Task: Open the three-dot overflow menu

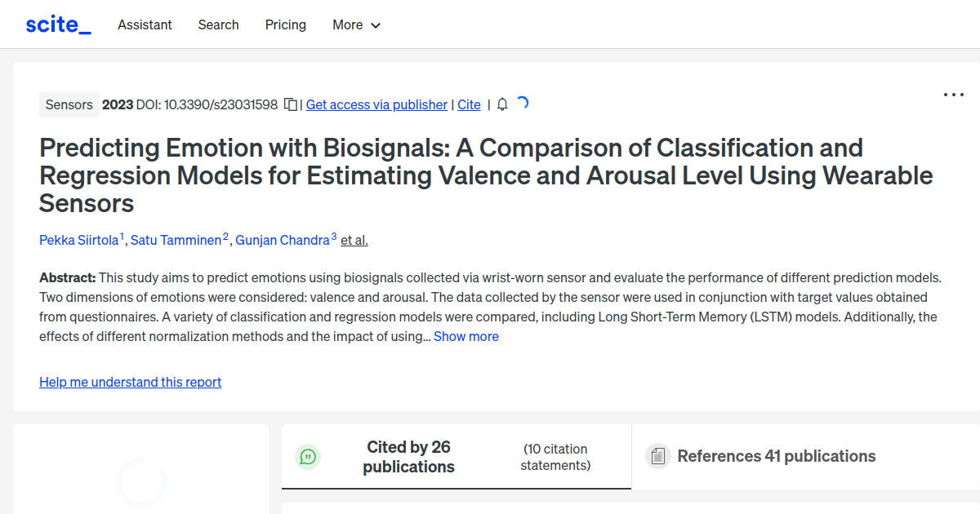Action: point(953,95)
